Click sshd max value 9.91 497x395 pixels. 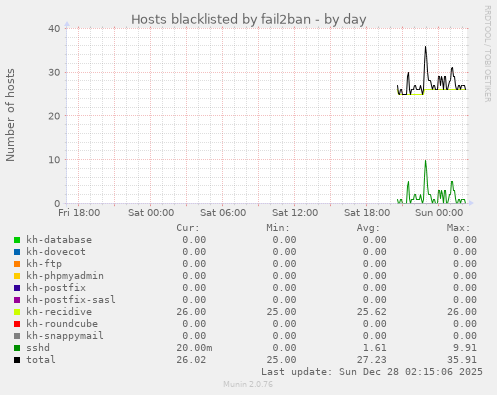click(x=465, y=348)
